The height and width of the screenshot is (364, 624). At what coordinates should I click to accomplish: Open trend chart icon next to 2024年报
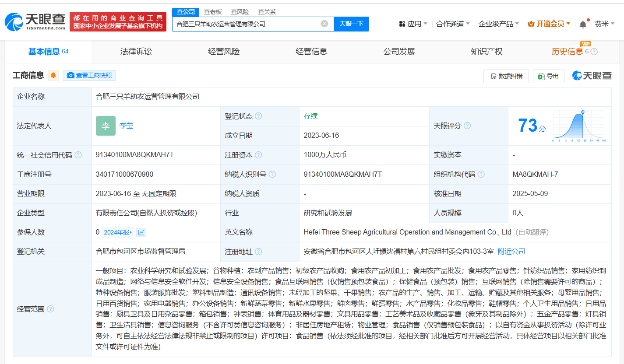point(141,232)
